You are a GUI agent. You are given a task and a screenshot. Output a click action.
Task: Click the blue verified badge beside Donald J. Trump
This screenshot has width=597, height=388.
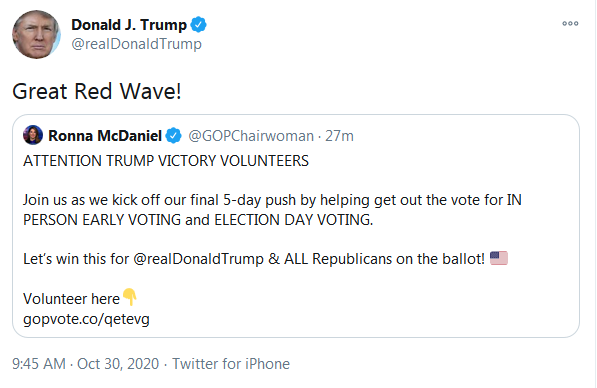pos(198,25)
